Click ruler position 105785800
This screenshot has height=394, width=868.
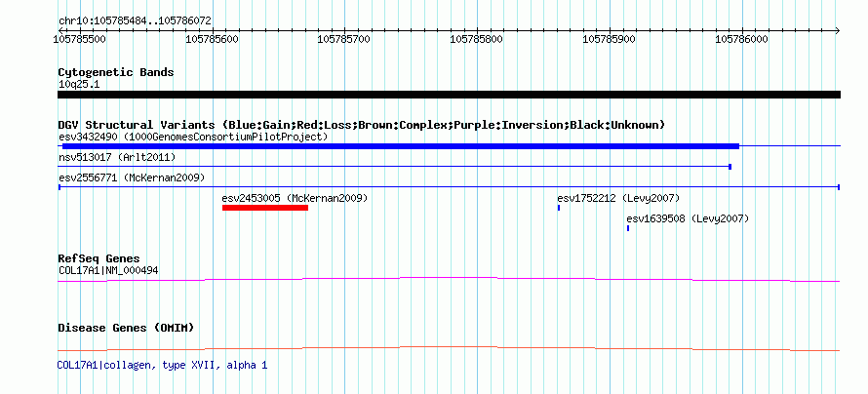477,39
